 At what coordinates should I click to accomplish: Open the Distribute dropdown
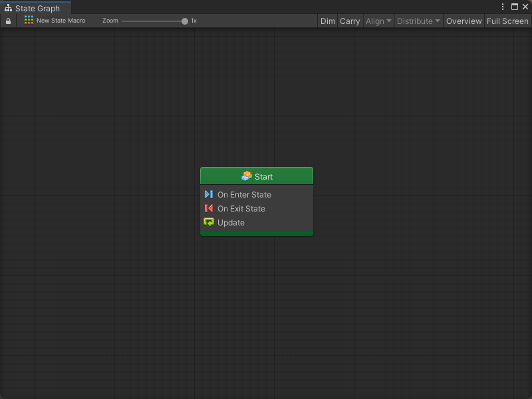point(418,21)
